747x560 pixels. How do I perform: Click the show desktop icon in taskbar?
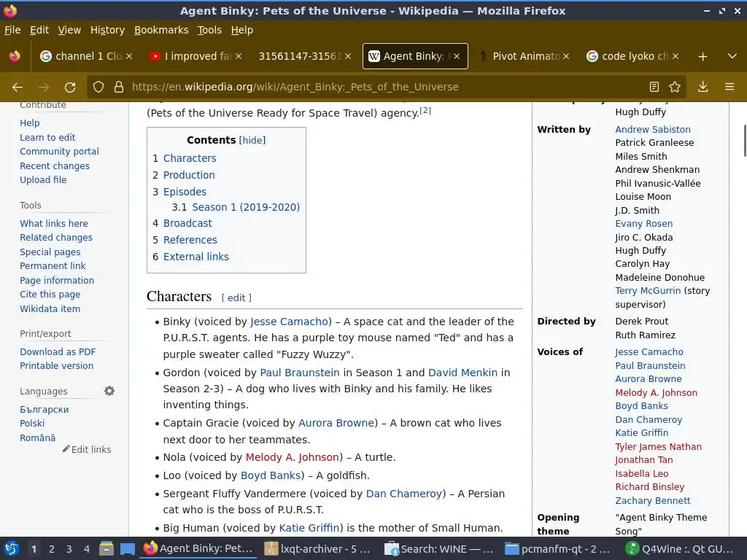pyautogui.click(x=127, y=549)
